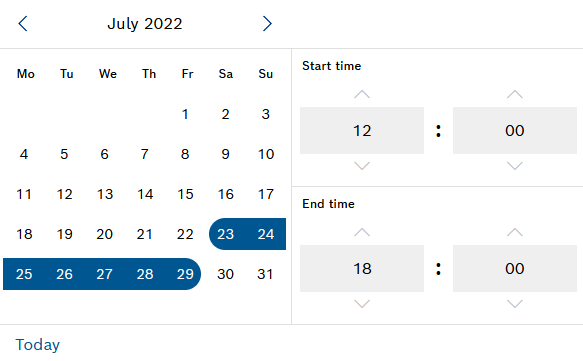Open the July 2022 month header
583x361 pixels.
[x=145, y=24]
